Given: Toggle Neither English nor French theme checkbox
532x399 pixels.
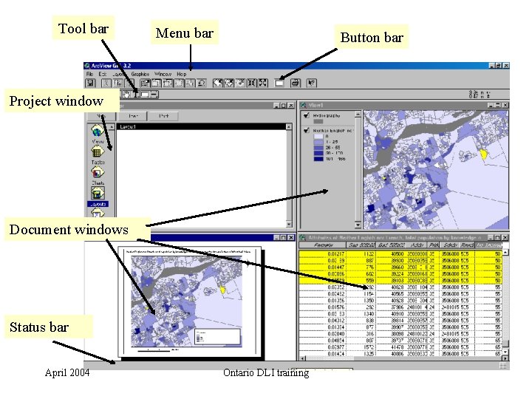Looking at the screenshot, I should [307, 130].
